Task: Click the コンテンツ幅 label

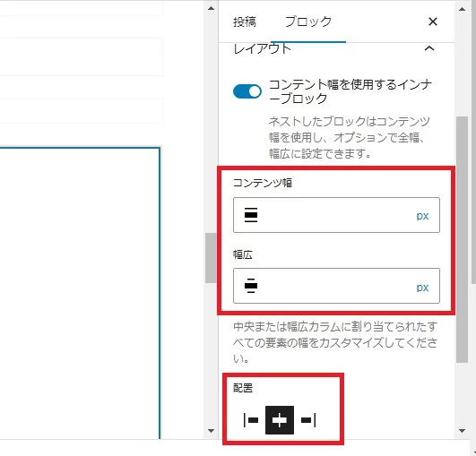Action: click(x=263, y=183)
